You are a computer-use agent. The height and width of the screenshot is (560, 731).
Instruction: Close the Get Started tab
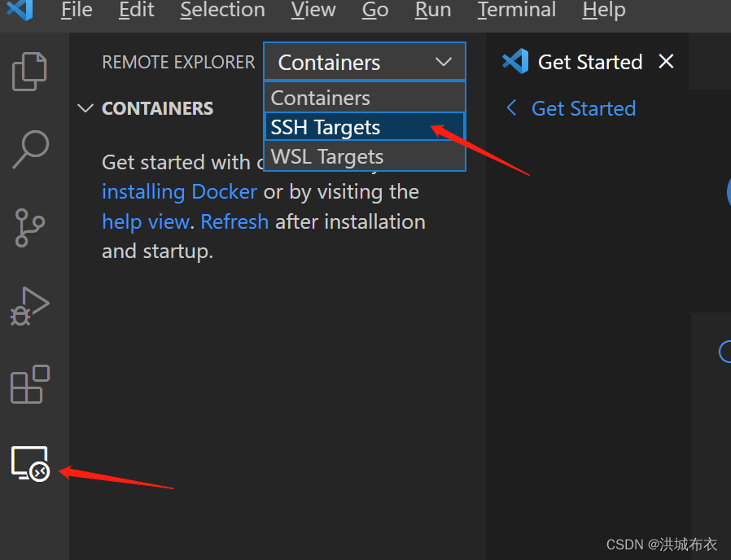coord(666,62)
